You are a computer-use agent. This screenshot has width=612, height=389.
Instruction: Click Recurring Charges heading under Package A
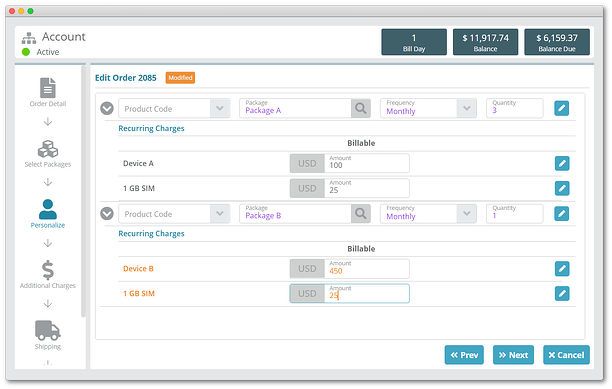coord(151,128)
